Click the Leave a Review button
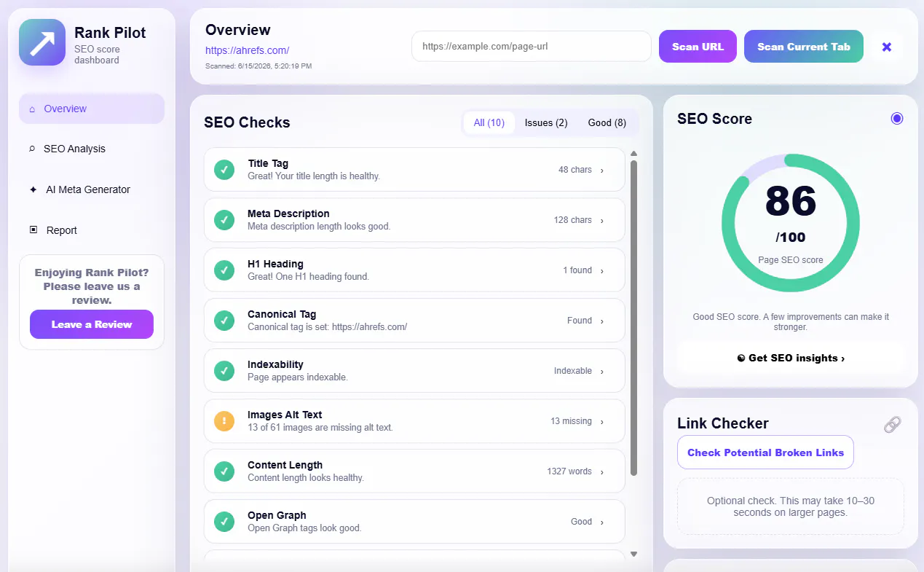 (x=92, y=324)
